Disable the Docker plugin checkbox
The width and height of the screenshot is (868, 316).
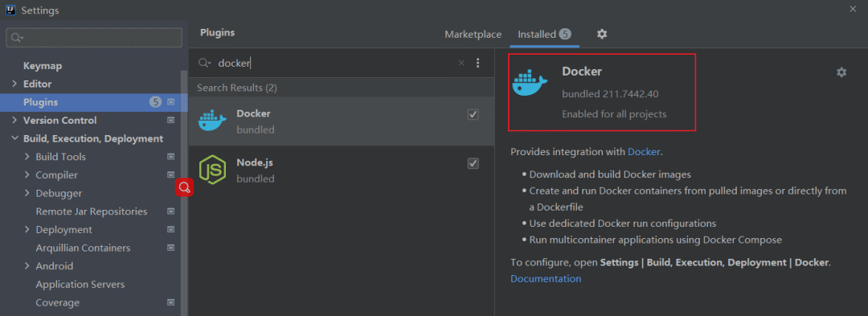pos(473,114)
